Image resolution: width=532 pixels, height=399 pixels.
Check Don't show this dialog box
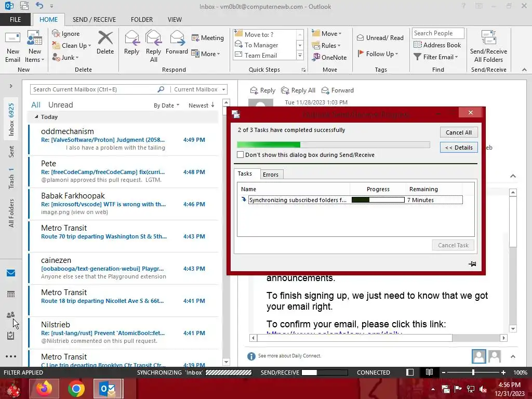tap(240, 155)
